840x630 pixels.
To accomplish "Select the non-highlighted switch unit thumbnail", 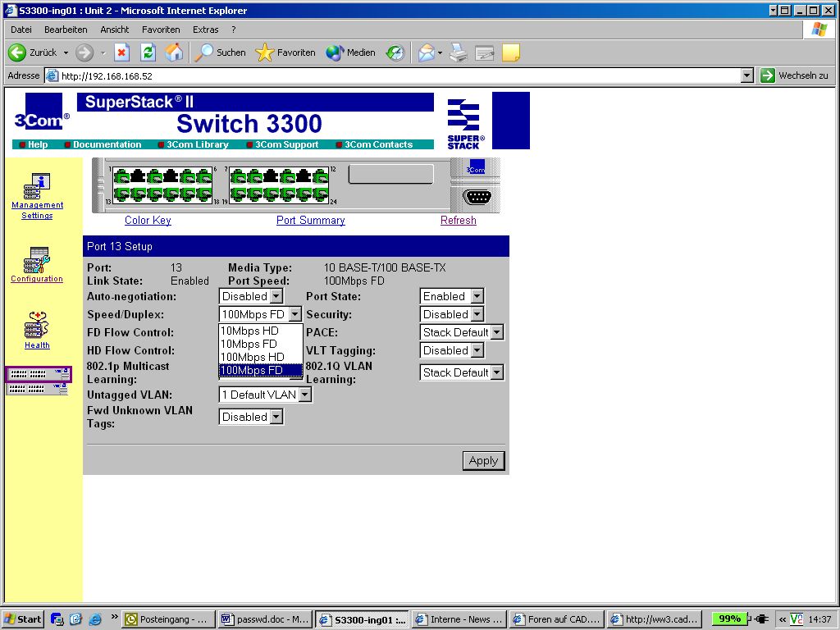I will click(38, 389).
